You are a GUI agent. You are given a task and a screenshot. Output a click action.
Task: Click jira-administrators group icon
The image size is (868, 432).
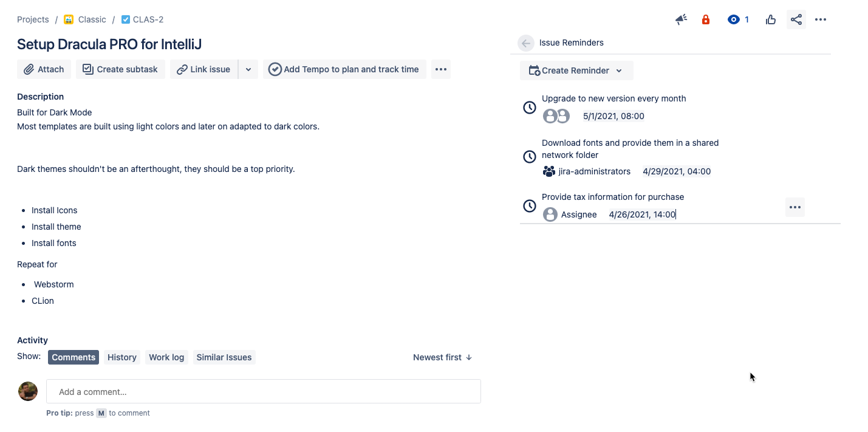[x=548, y=171]
